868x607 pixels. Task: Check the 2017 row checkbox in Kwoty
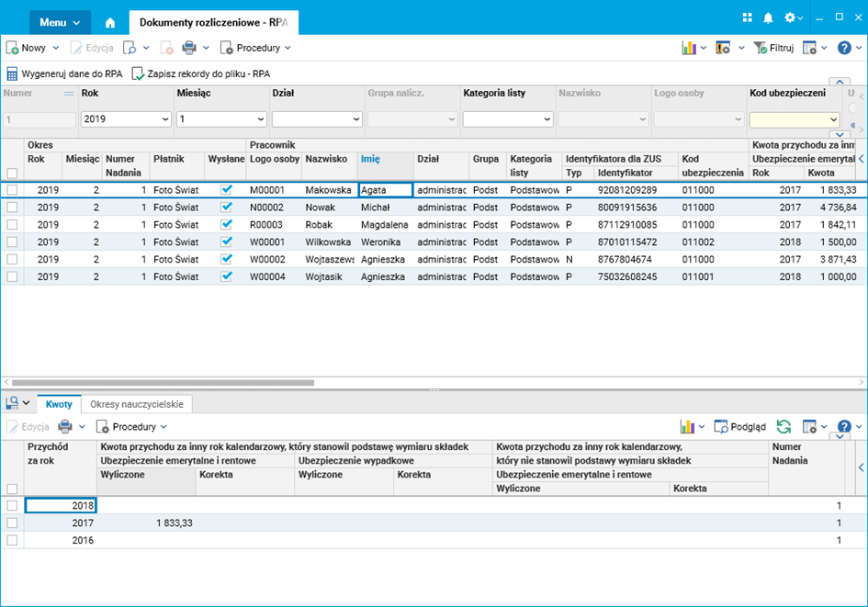pos(12,523)
